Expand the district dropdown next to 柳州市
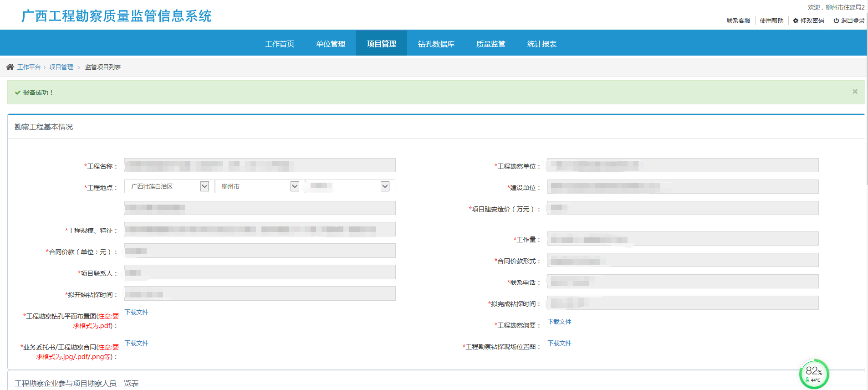The height and width of the screenshot is (390, 868). click(x=385, y=186)
